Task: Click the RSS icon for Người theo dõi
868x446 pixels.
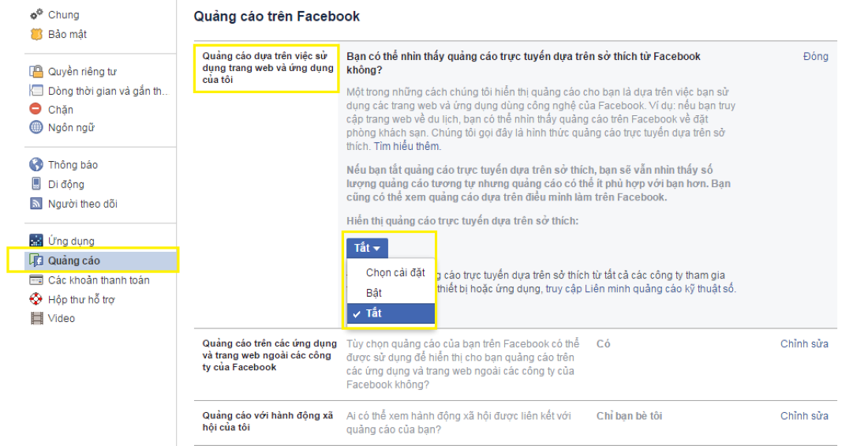Action: [36, 204]
